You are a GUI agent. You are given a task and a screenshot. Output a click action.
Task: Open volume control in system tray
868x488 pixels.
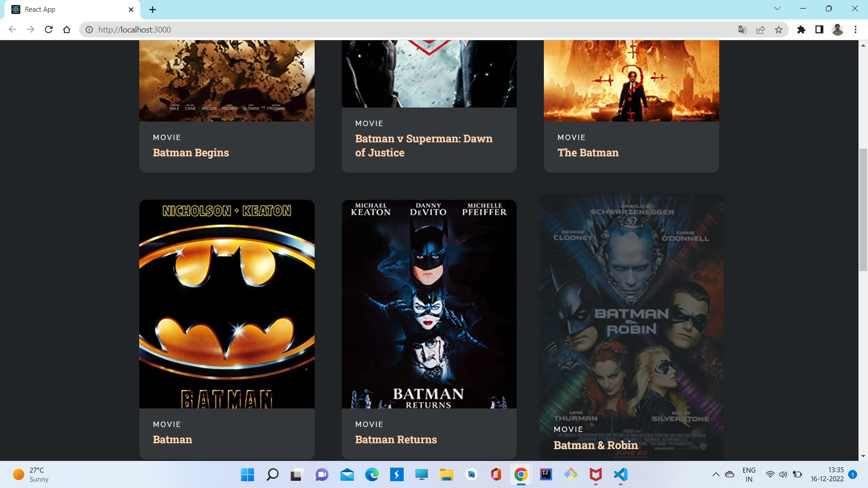pos(783,474)
